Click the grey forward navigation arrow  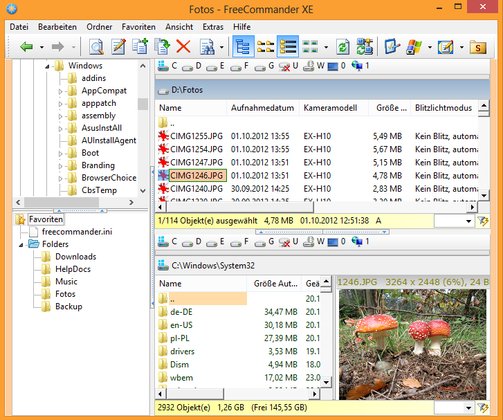[x=58, y=47]
